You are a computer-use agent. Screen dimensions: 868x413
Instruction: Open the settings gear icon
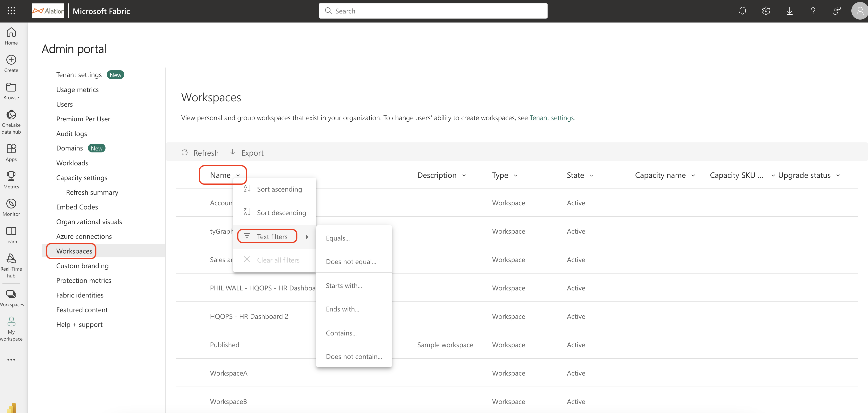point(766,11)
